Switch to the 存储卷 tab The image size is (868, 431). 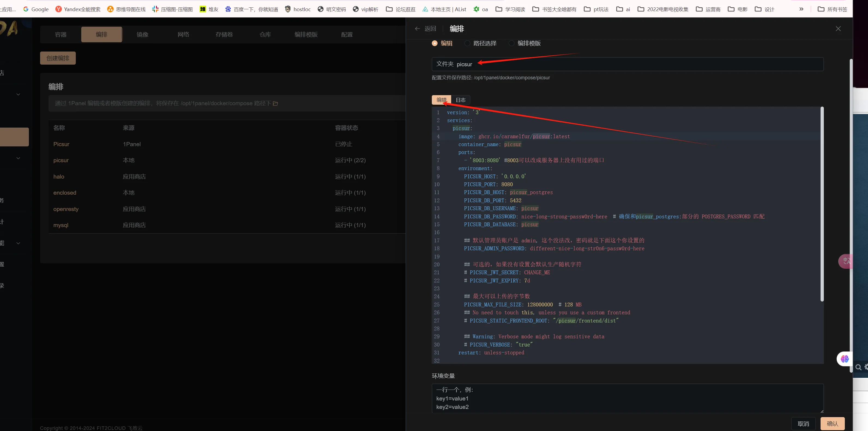[x=224, y=34]
